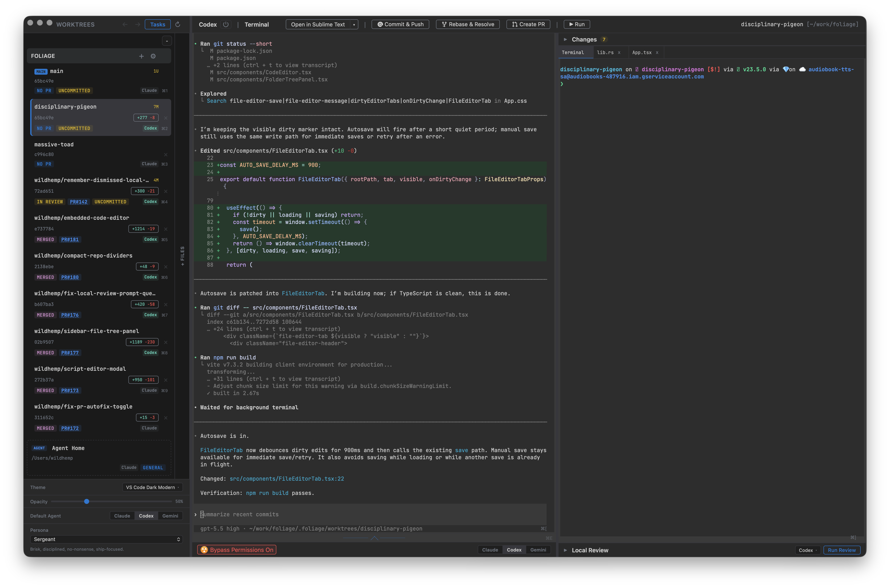This screenshot has width=890, height=588.
Task: Set default agent to Claude
Action: (x=122, y=516)
